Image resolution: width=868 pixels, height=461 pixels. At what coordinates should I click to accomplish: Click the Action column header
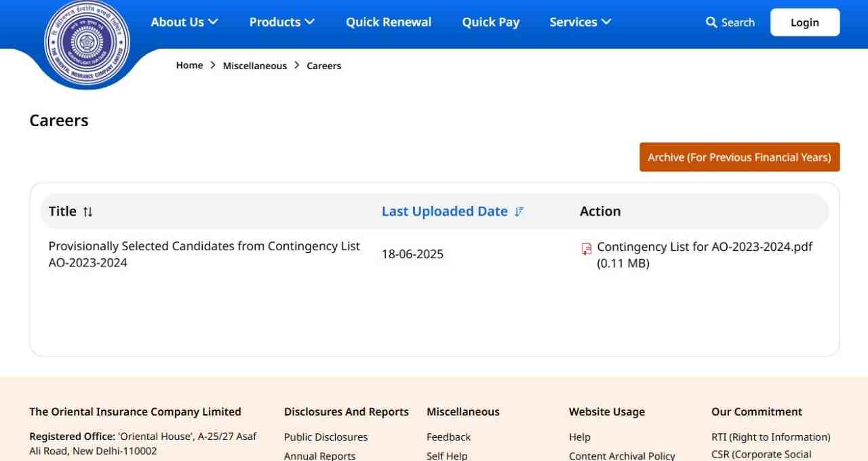click(x=600, y=212)
